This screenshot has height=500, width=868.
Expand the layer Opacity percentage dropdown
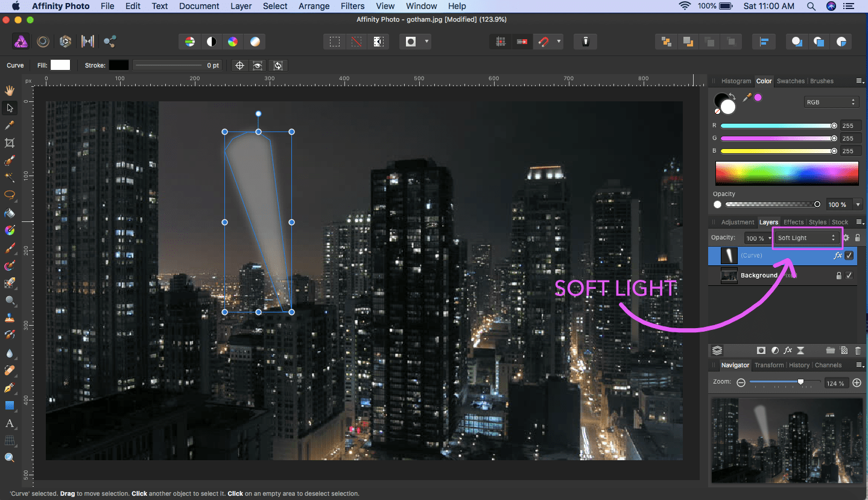pyautogui.click(x=770, y=239)
